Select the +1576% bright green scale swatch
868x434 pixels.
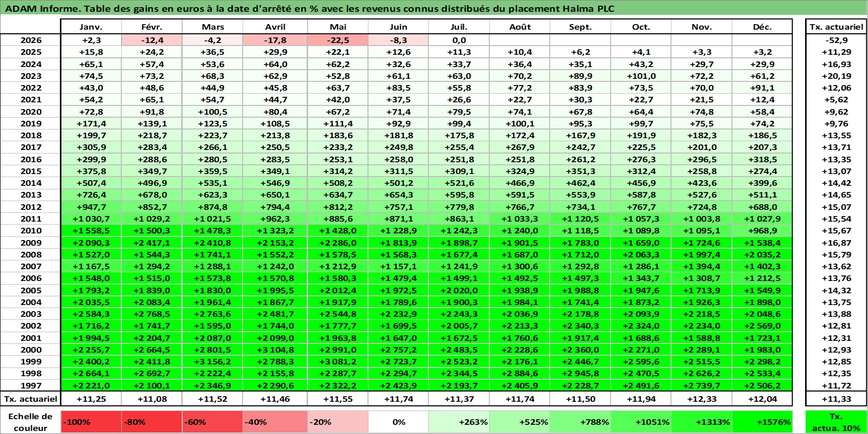point(762,422)
